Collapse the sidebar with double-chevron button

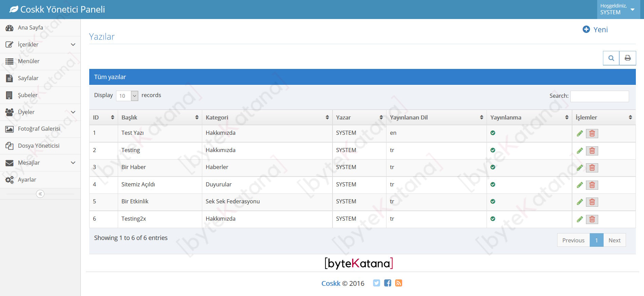pos(40,194)
